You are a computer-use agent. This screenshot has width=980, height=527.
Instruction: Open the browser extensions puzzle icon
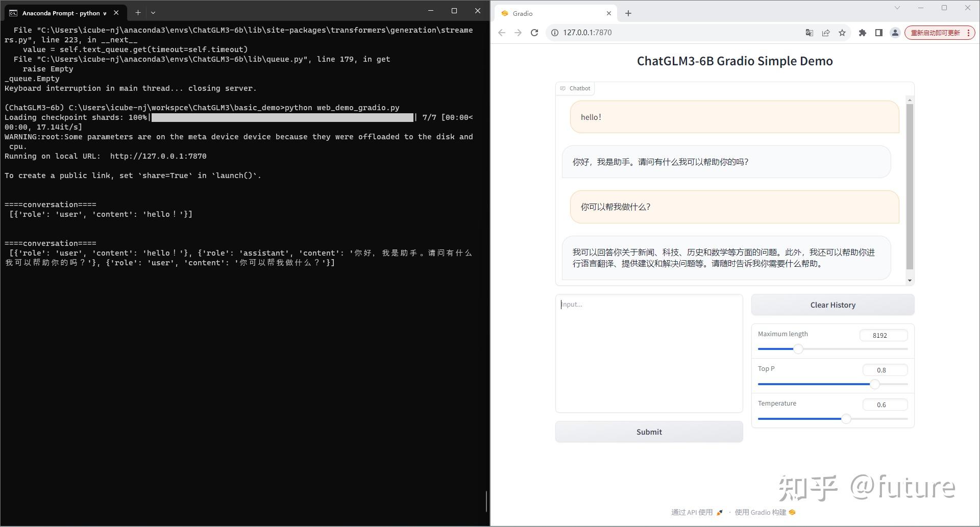863,32
